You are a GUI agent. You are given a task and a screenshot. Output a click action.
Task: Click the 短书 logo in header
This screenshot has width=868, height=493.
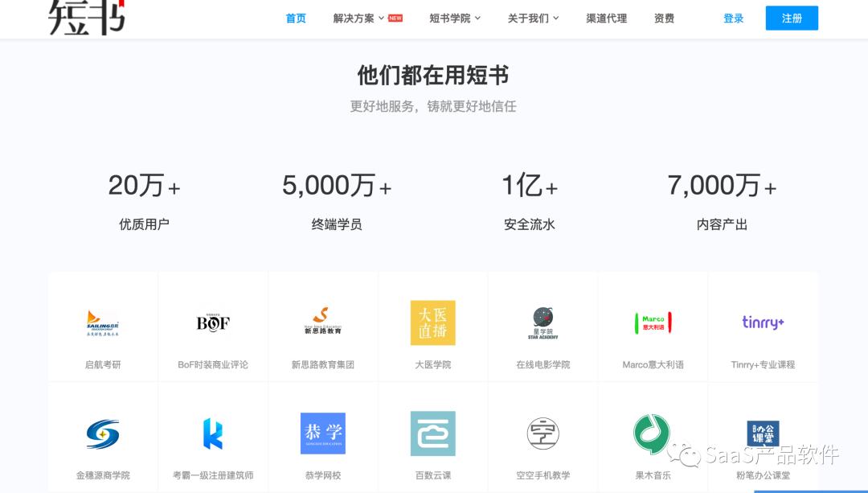[87, 18]
